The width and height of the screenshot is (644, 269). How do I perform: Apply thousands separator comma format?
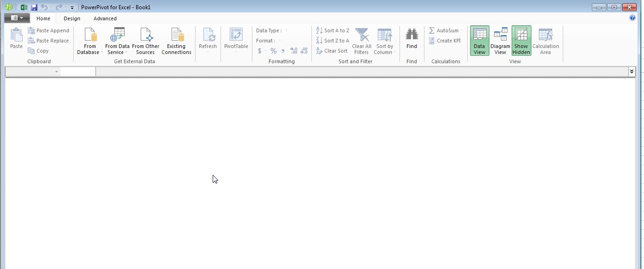(283, 51)
